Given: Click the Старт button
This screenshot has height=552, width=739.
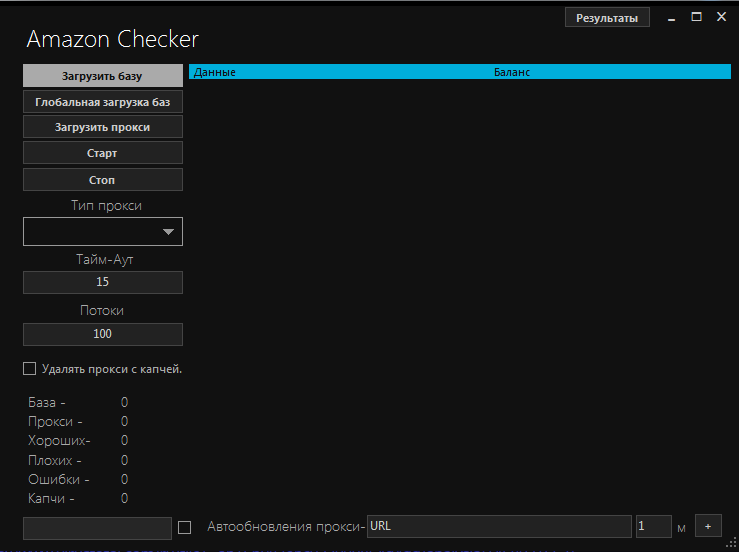Looking at the screenshot, I should 103,153.
